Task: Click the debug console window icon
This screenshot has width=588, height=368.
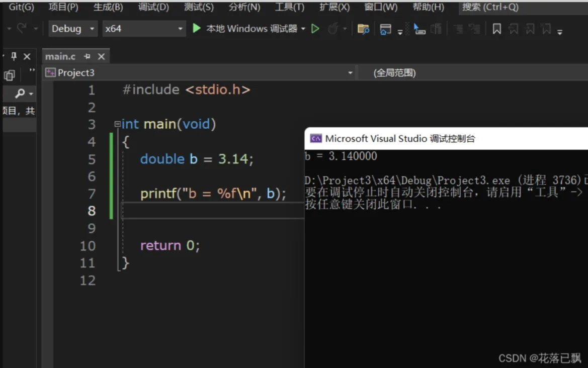Action: (x=316, y=138)
